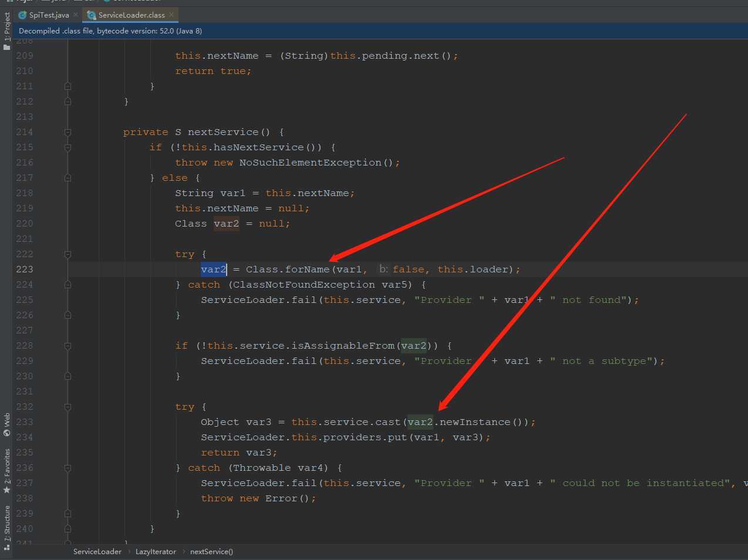Click 'throw new Error()' on line 238
The height and width of the screenshot is (560, 748).
(255, 498)
